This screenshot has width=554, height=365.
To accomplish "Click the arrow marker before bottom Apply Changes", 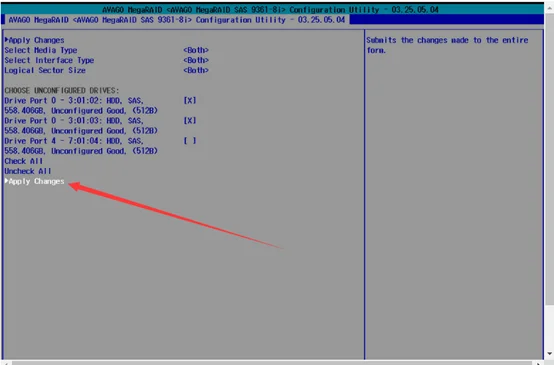I will pos(6,181).
